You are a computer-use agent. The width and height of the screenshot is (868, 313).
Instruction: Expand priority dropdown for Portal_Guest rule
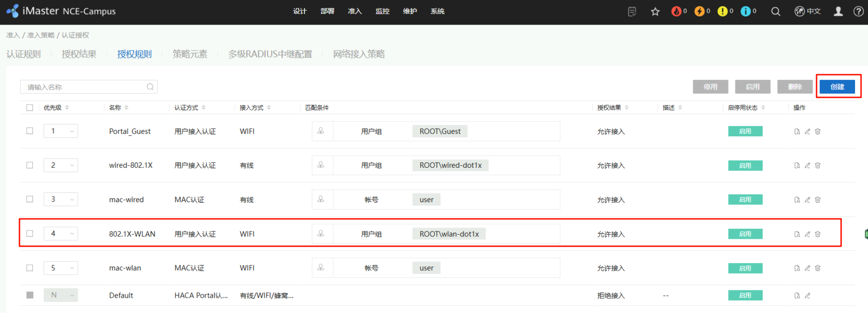72,131
